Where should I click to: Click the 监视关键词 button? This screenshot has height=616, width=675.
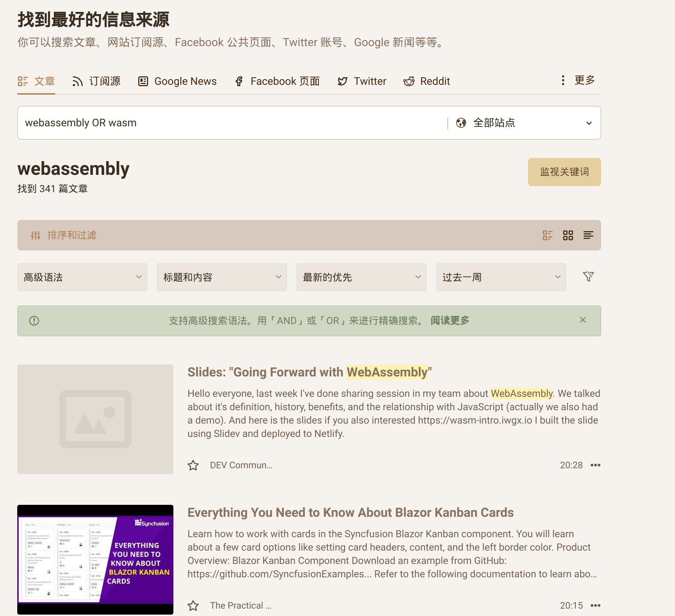(x=564, y=172)
